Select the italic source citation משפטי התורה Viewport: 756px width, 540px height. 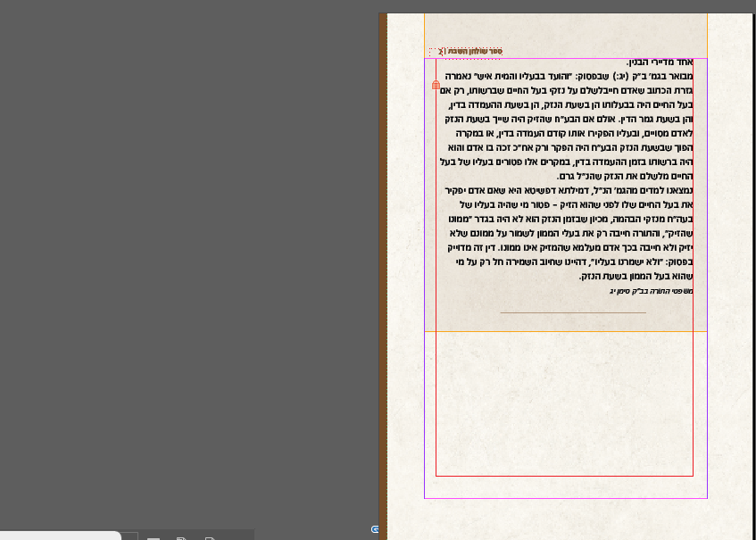tap(651, 291)
